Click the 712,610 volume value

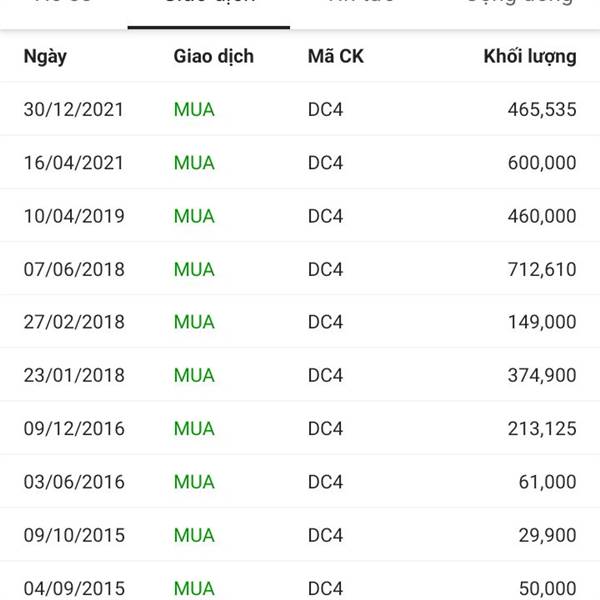tap(542, 269)
